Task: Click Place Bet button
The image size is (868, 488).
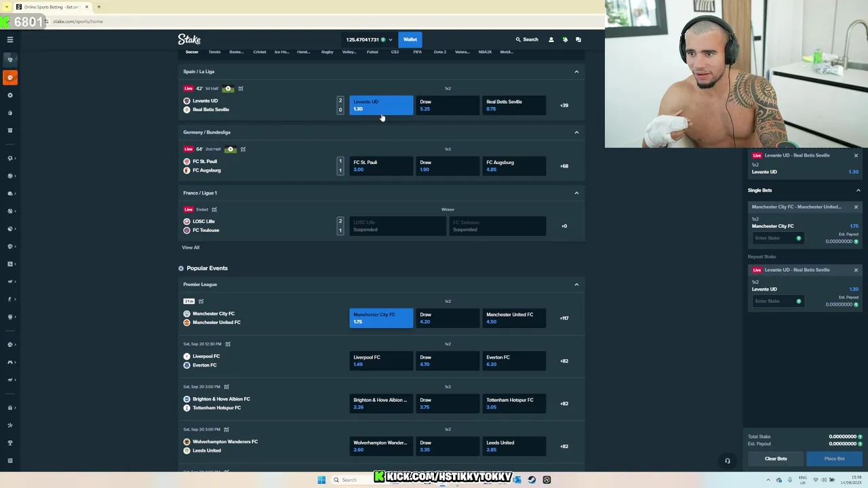Action: (834, 459)
